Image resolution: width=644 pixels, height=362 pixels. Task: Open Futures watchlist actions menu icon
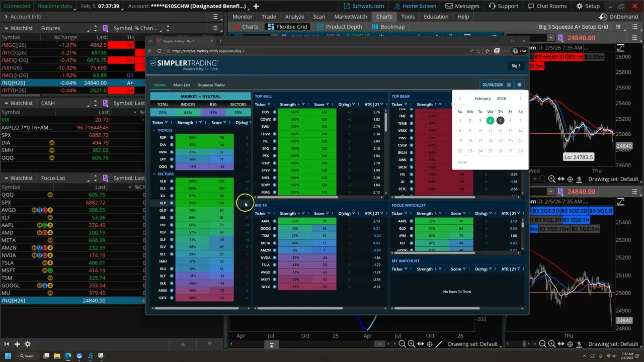[x=215, y=28]
